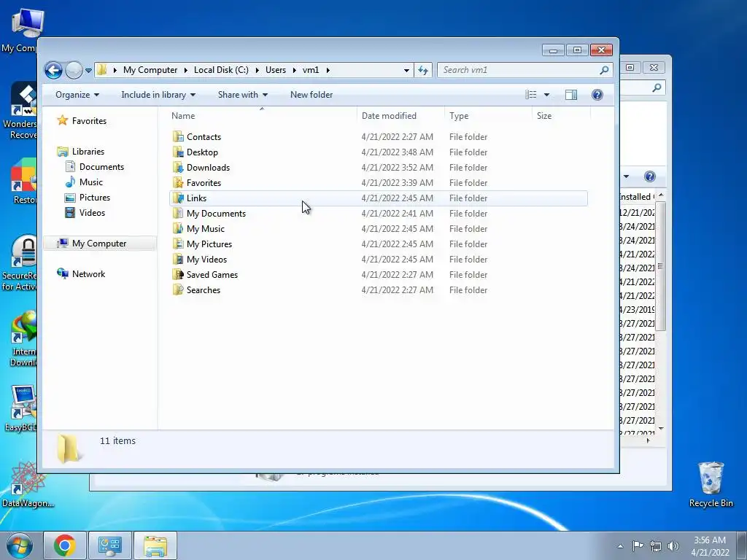The height and width of the screenshot is (560, 747).
Task: Open the Organize menu
Action: pyautogui.click(x=77, y=95)
